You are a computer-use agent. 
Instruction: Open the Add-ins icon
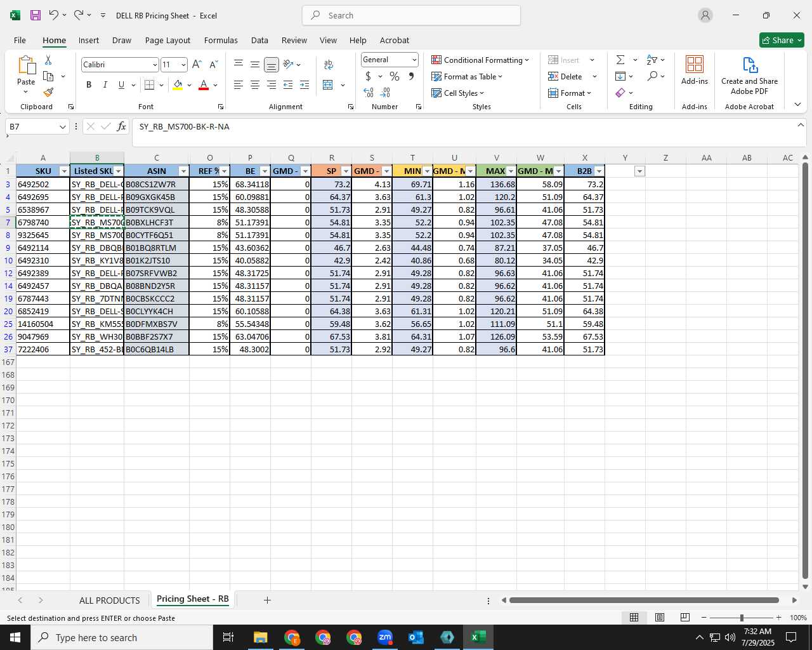[x=695, y=70]
